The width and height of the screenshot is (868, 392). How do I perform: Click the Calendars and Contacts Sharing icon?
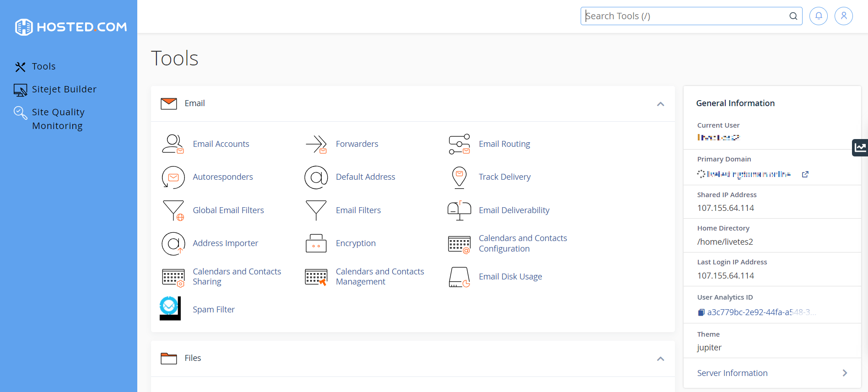coord(173,277)
